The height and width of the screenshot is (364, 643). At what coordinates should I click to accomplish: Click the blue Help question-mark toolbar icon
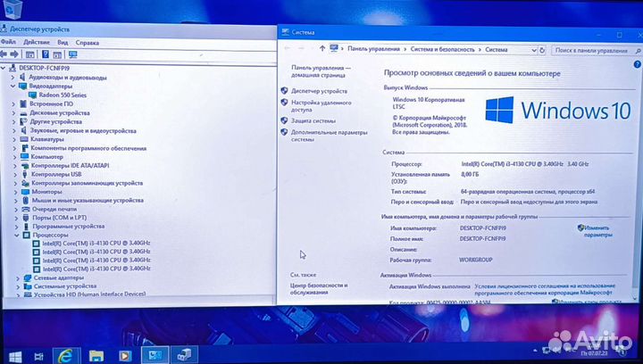[x=46, y=54]
